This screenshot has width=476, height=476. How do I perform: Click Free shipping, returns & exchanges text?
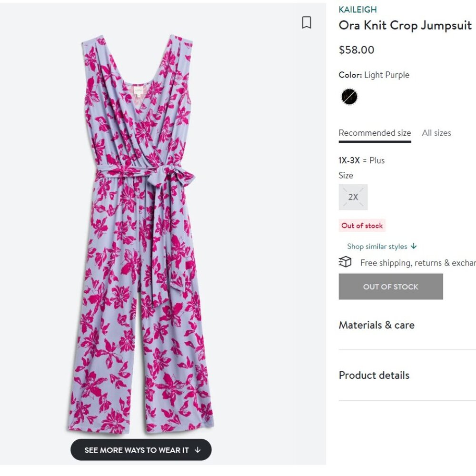coord(419,262)
